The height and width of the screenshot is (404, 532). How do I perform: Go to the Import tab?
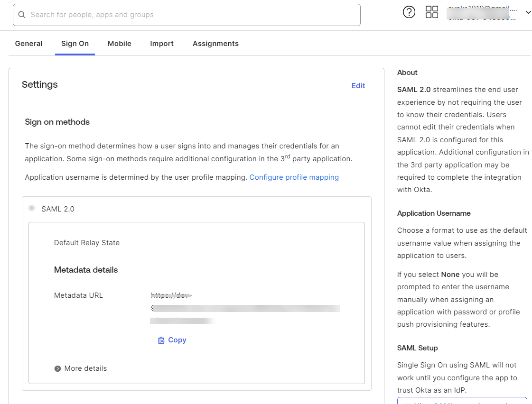[162, 44]
